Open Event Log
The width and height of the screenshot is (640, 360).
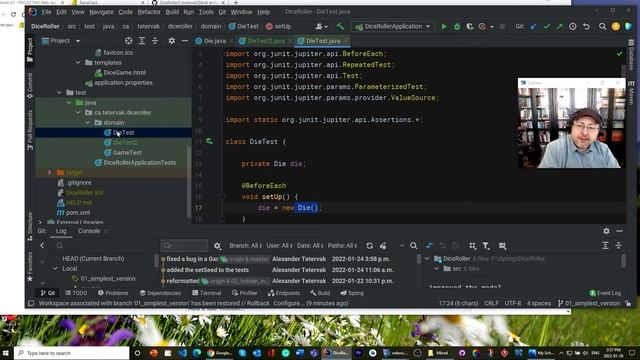pyautogui.click(x=605, y=293)
